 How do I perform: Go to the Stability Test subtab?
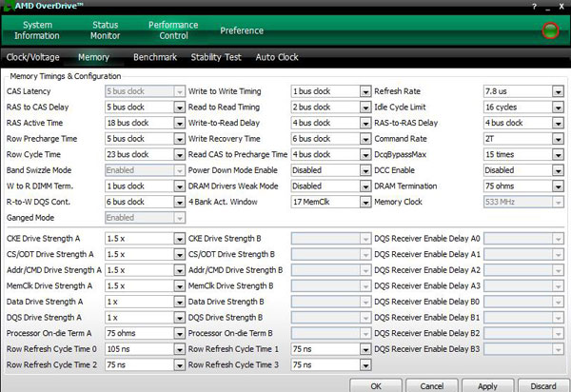pos(216,57)
